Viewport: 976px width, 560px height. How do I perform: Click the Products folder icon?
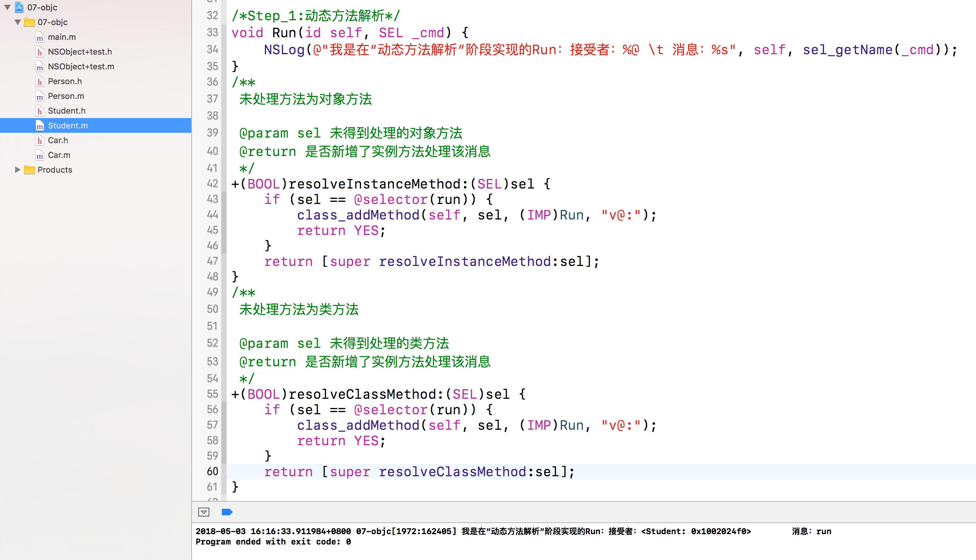29,170
